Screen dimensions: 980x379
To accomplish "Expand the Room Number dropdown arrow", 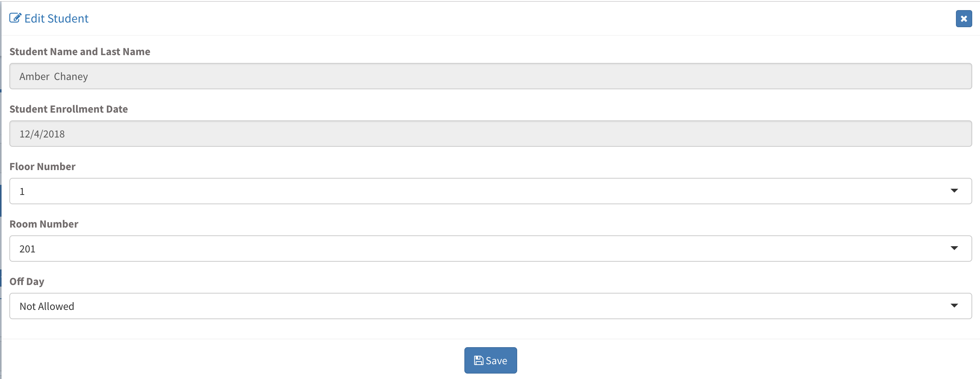I will pyautogui.click(x=954, y=248).
